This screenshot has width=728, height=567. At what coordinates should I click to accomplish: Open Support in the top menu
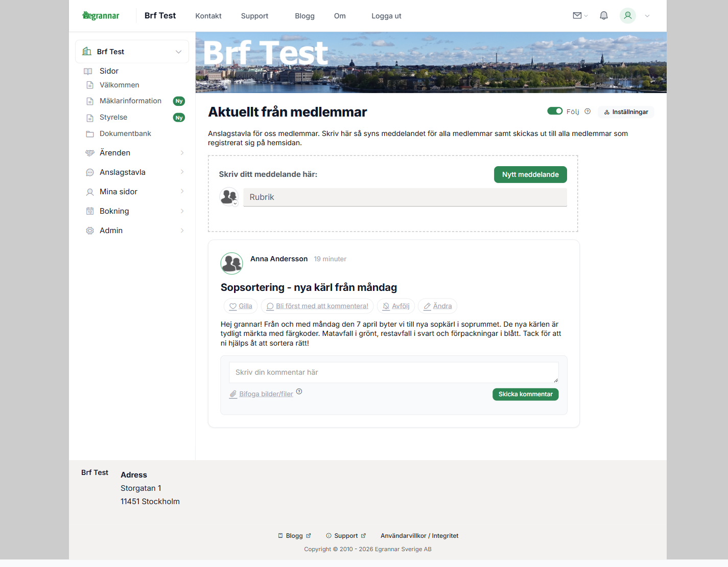(254, 16)
